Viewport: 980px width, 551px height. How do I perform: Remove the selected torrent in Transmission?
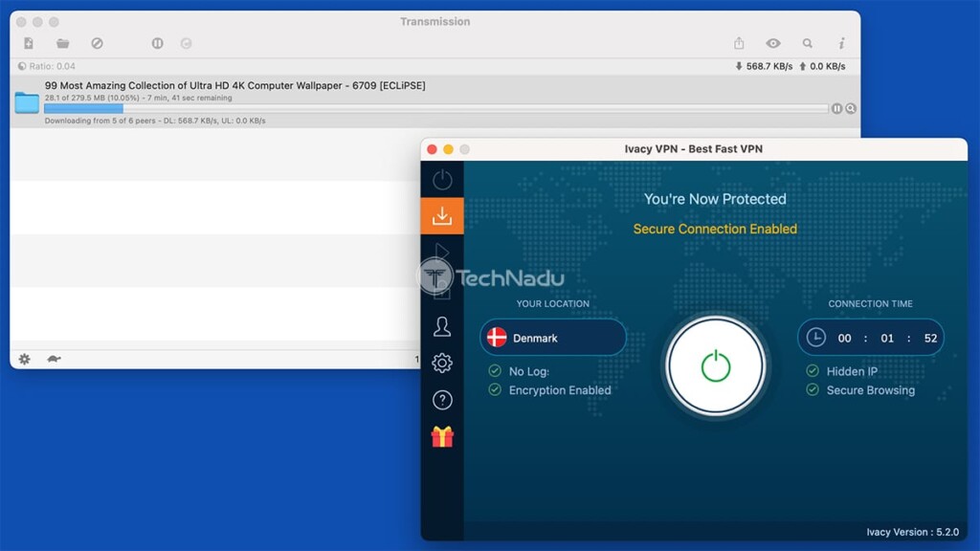97,43
